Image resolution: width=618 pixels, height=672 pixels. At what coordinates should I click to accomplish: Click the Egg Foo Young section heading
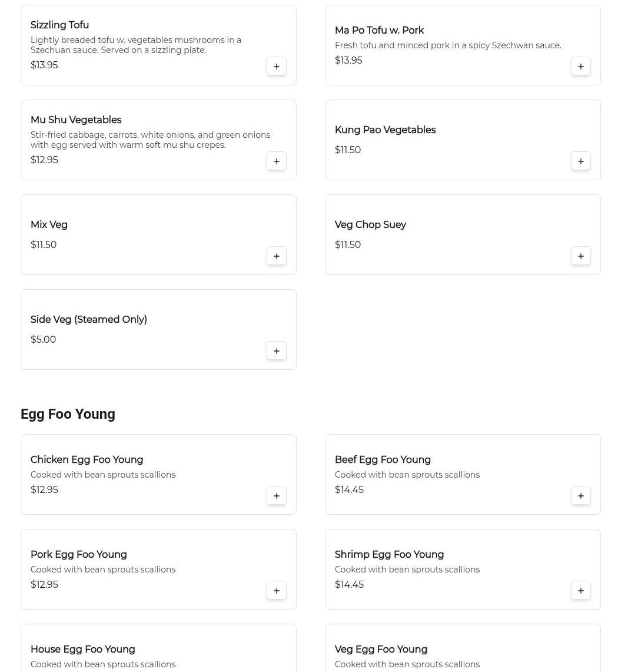[68, 414]
